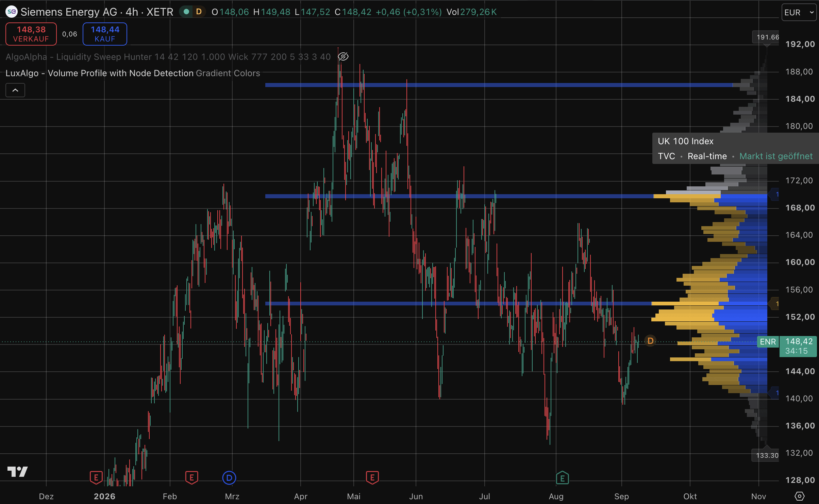Click the spread value 0,06
Image resolution: width=819 pixels, height=504 pixels.
(70, 34)
